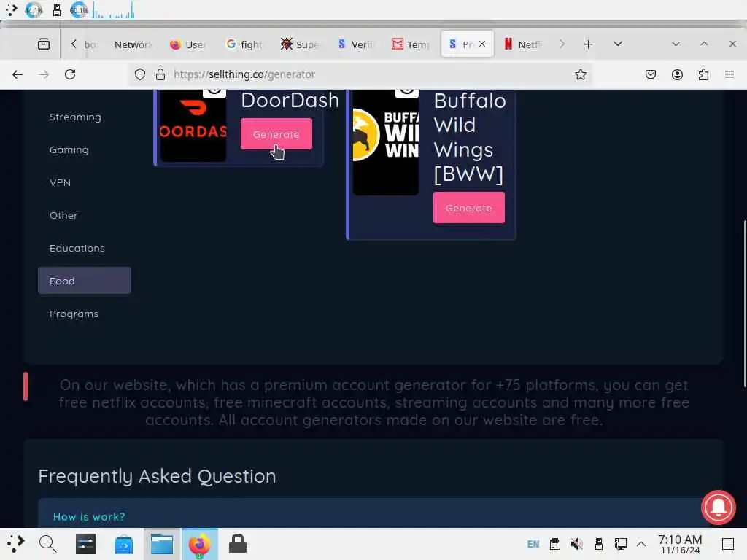Open the file manager taskbar icon
Screen dimensions: 747x560
coord(162,544)
